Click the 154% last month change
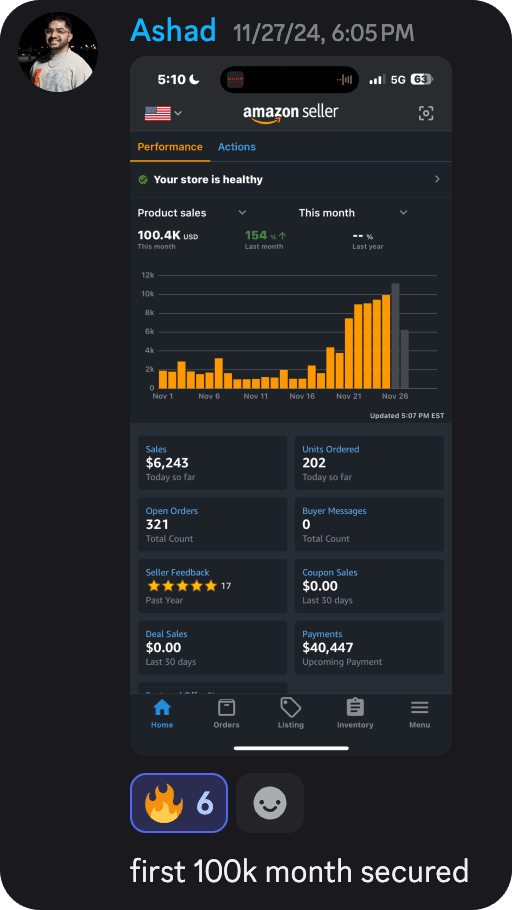512x910 pixels. 266,236
